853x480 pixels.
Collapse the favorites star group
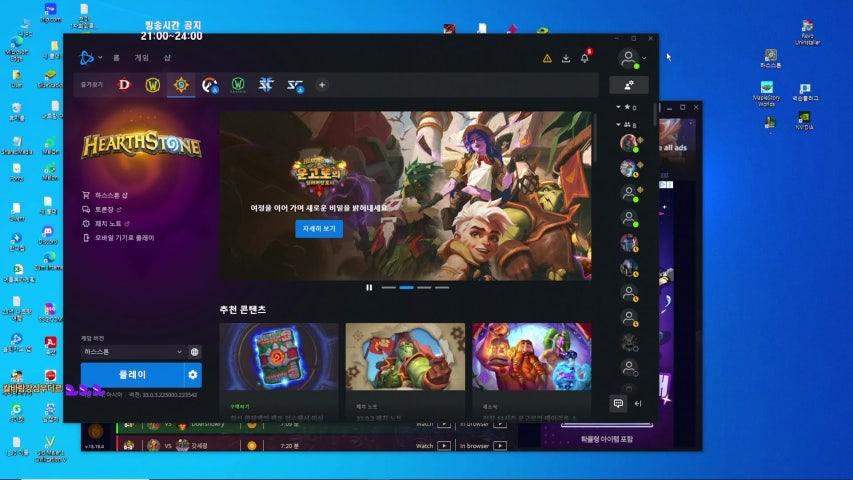click(x=619, y=107)
